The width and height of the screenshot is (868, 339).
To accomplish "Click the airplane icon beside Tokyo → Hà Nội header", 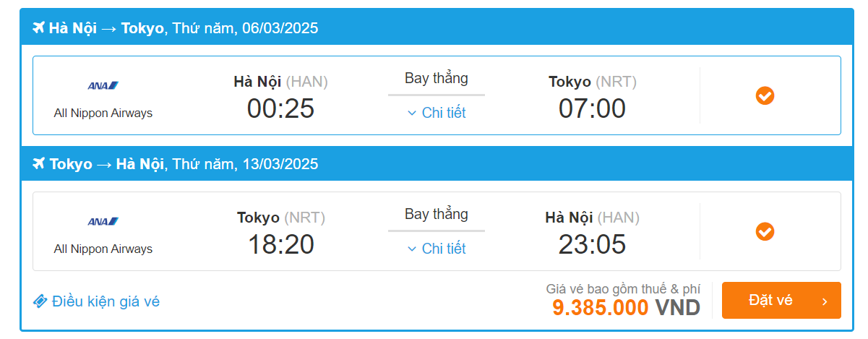I will 39,164.
